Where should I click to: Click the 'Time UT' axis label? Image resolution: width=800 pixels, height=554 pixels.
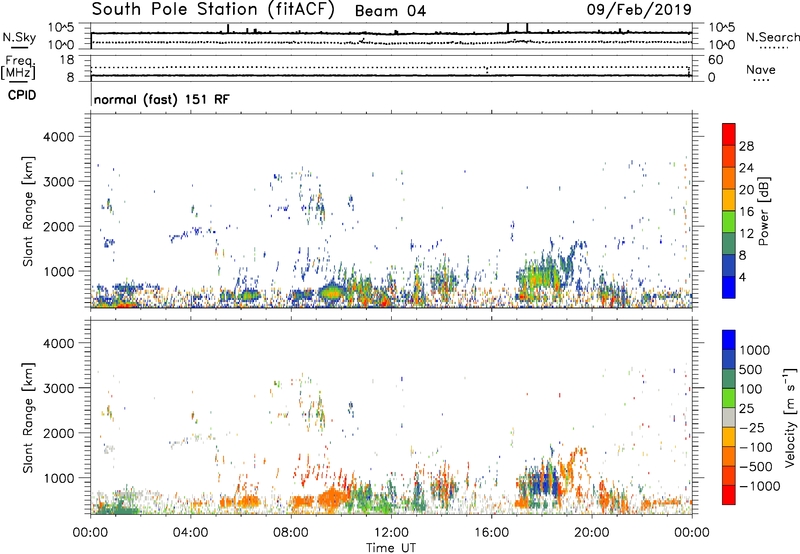pyautogui.click(x=391, y=548)
